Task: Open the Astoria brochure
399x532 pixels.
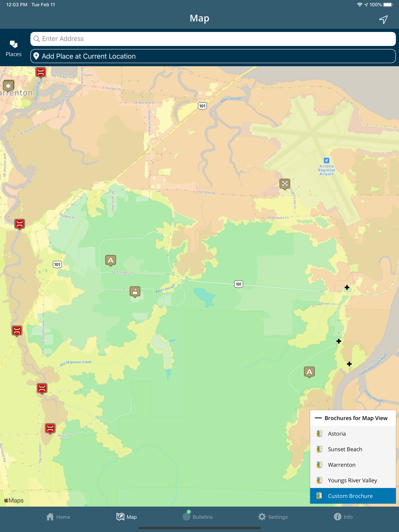Action: pos(337,434)
